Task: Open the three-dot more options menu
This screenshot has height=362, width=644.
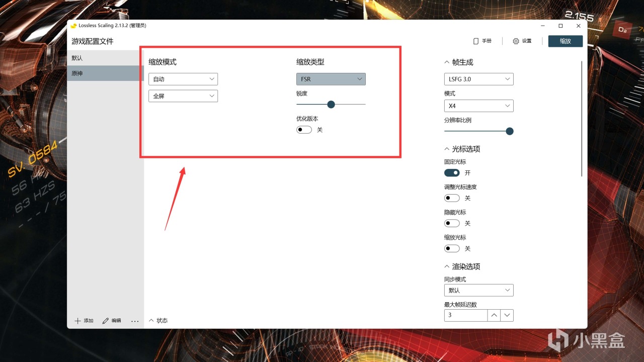Action: [135, 321]
